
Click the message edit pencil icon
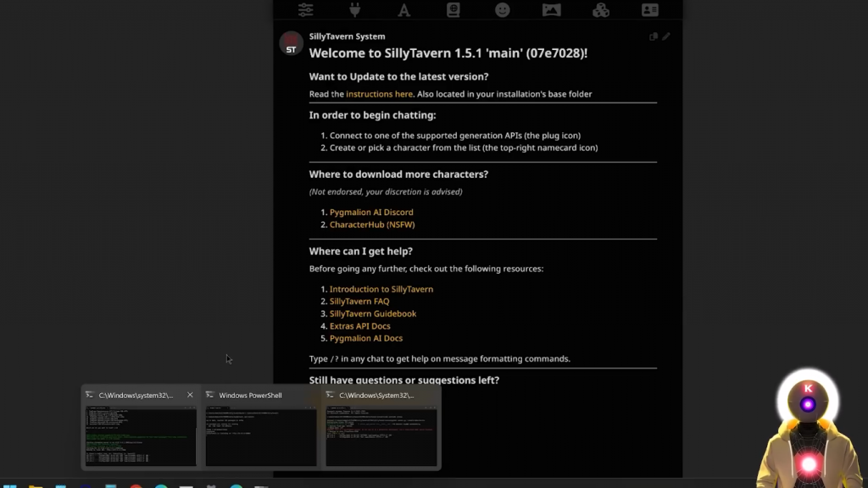click(666, 36)
